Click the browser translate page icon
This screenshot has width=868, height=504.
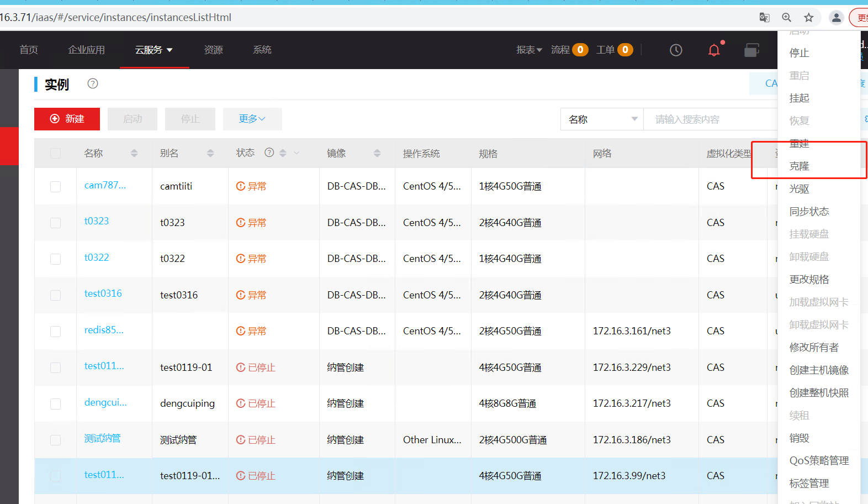(x=764, y=18)
